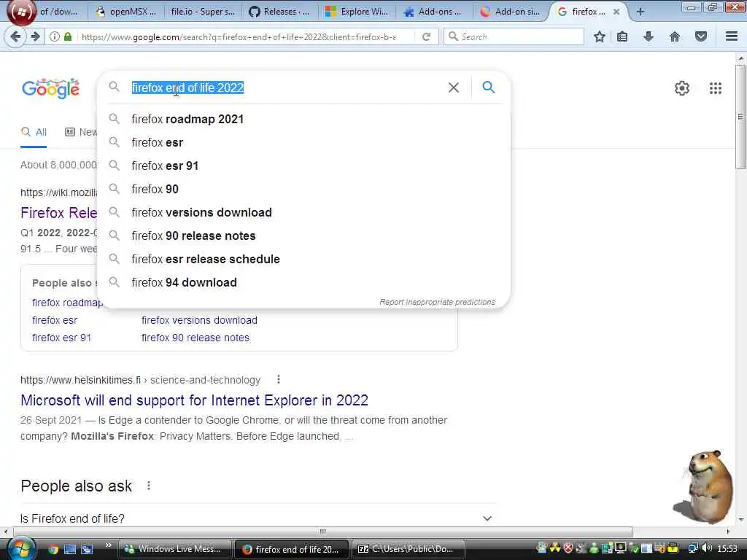Choose suggestion firefox 90
The image size is (747, 560).
pyautogui.click(x=304, y=189)
